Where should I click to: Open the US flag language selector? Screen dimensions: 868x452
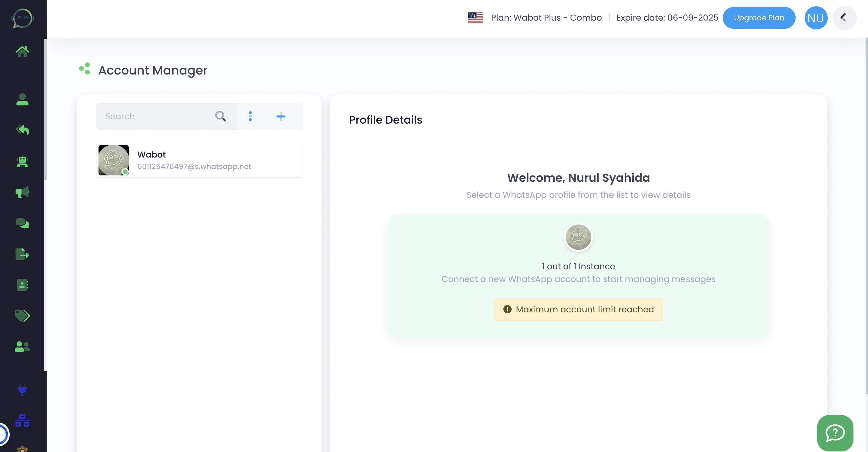475,18
